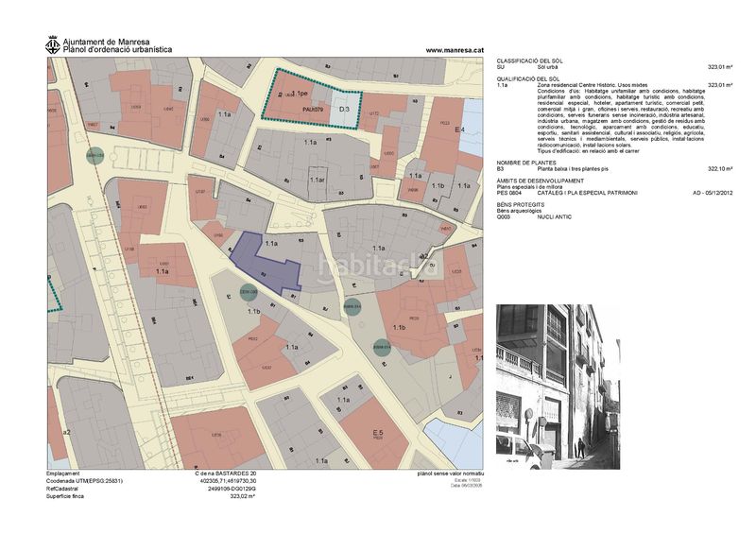Click the 'Sòl urbà' text
This screenshot has height=534, width=756.
point(547,67)
